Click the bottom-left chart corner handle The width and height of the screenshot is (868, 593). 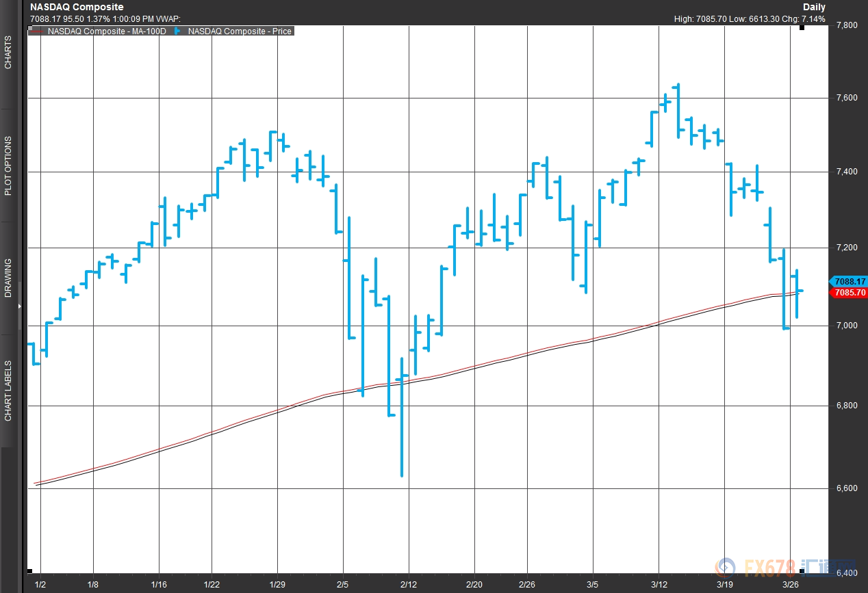pyautogui.click(x=29, y=570)
